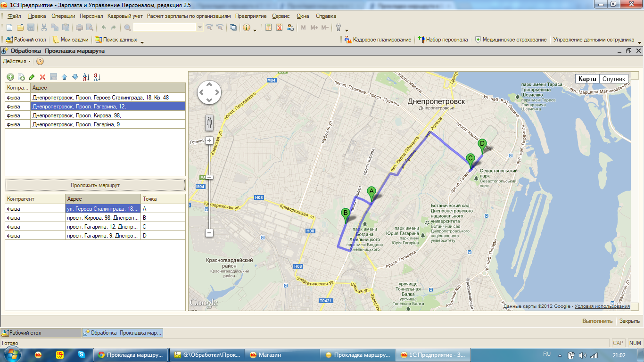Click the calculator icon in the toolbar
644x362 pixels.
(269, 27)
